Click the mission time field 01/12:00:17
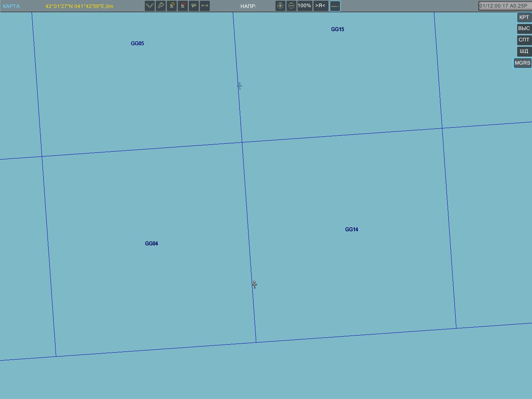Screen dimensions: 532x399 (x=505, y=6)
